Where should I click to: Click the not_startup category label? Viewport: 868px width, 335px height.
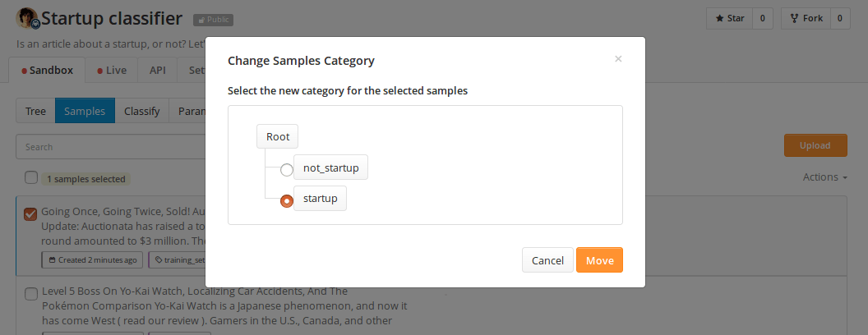point(331,167)
